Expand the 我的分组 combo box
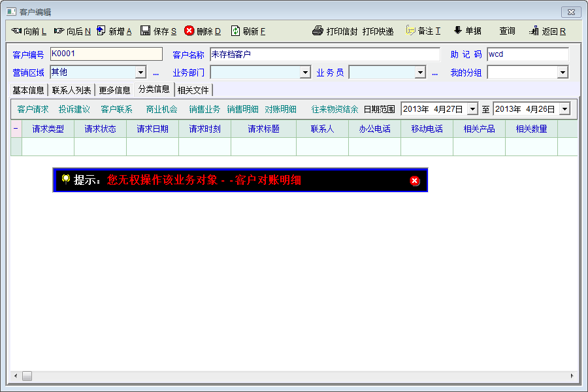588x392 pixels. point(563,73)
